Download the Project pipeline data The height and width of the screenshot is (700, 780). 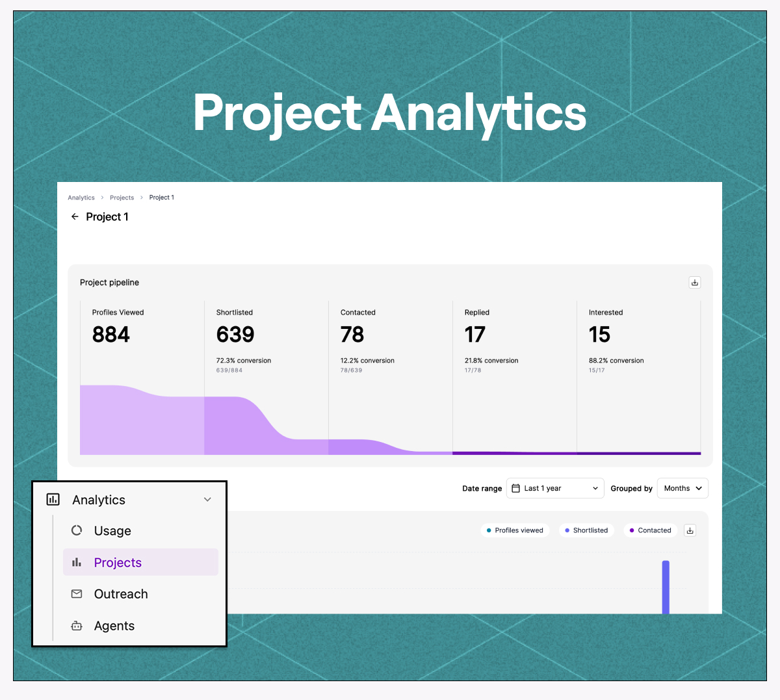[695, 282]
